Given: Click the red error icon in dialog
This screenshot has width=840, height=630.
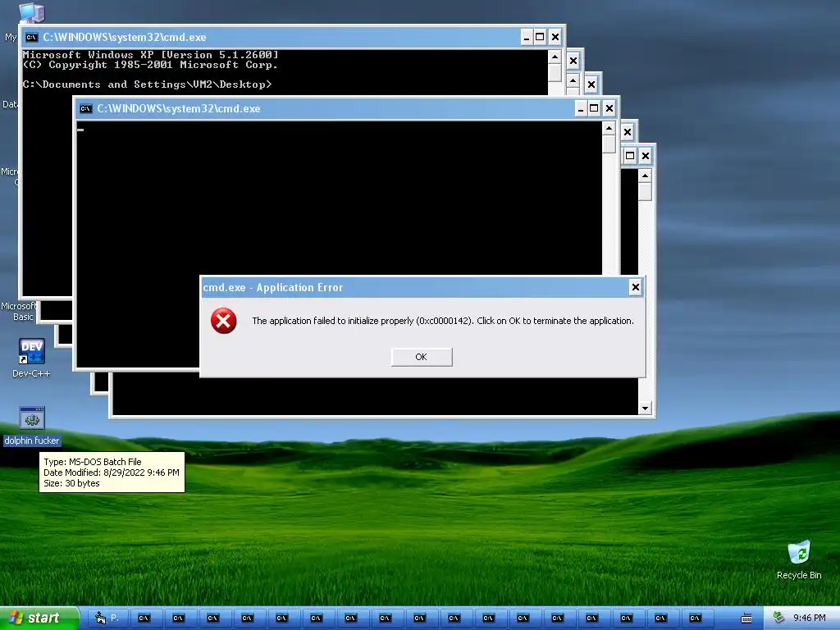Looking at the screenshot, I should (223, 321).
